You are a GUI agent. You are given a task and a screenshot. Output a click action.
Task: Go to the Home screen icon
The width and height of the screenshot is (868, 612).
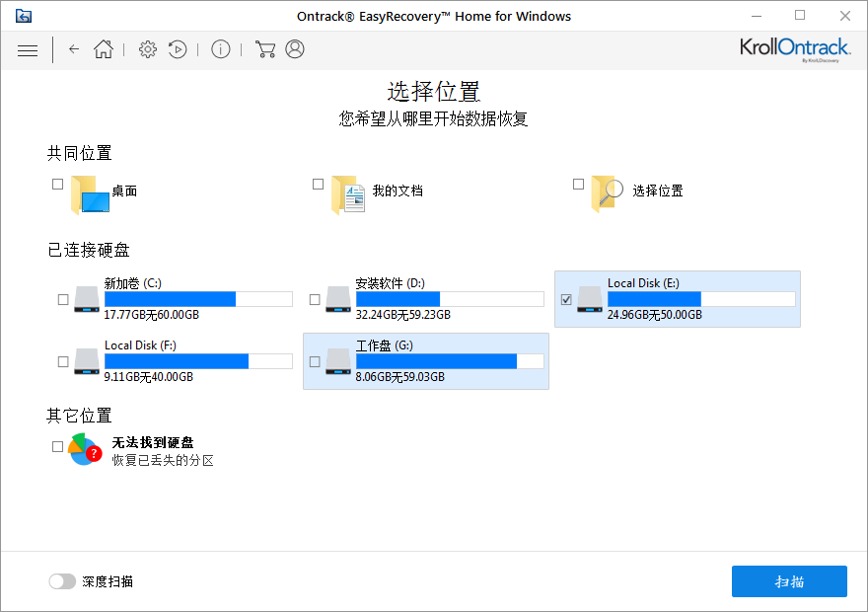[103, 49]
